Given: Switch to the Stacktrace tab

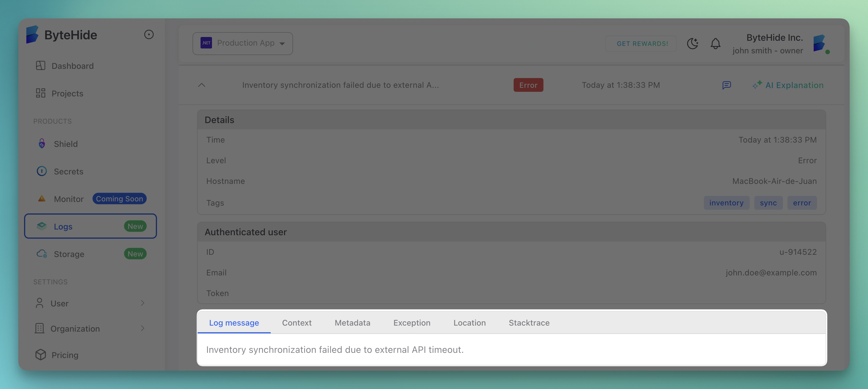Looking at the screenshot, I should 529,322.
